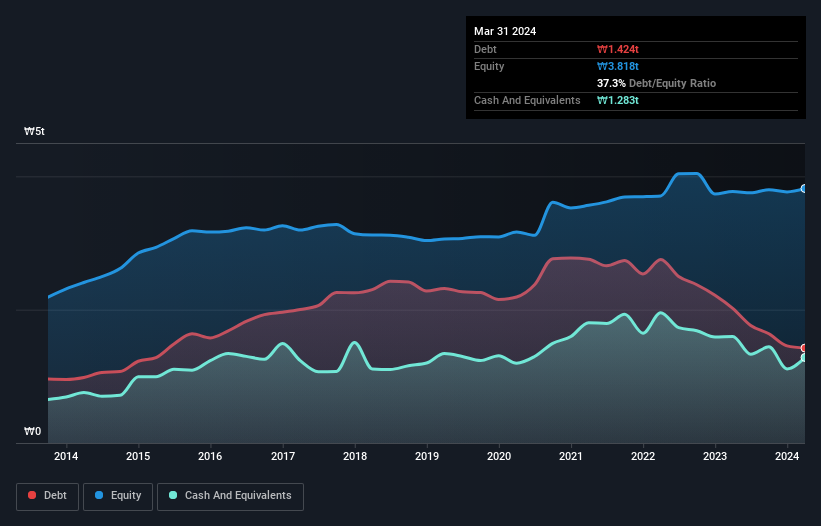Click the 2019 x-axis label
This screenshot has height=526, width=821.
click(427, 456)
